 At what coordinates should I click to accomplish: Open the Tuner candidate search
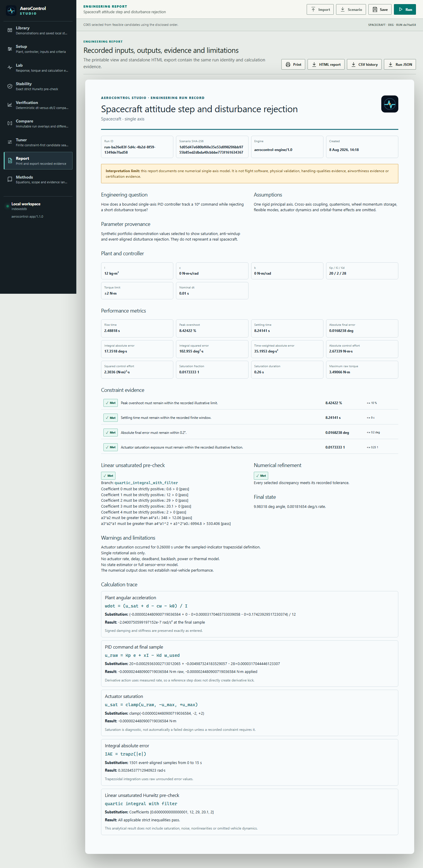(38, 142)
